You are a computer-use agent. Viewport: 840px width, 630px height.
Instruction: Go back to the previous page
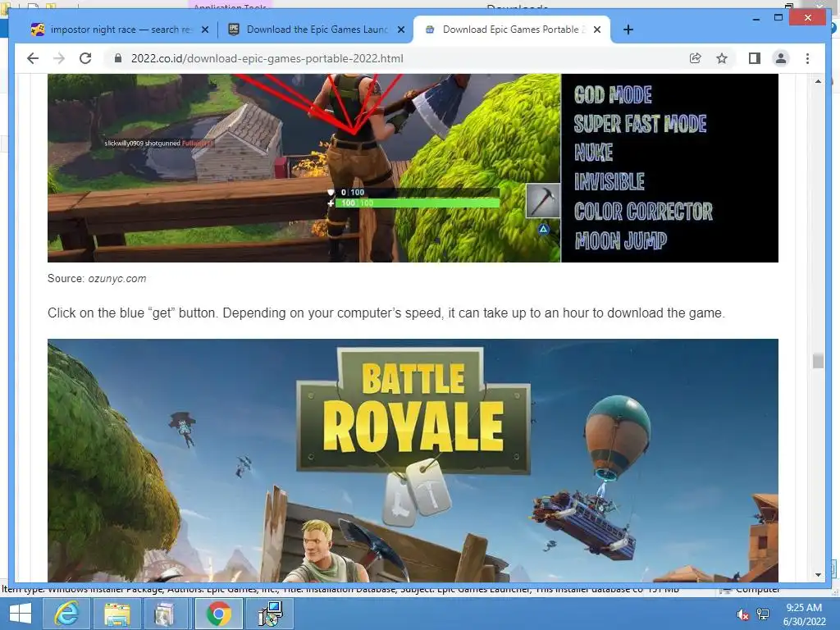33,58
